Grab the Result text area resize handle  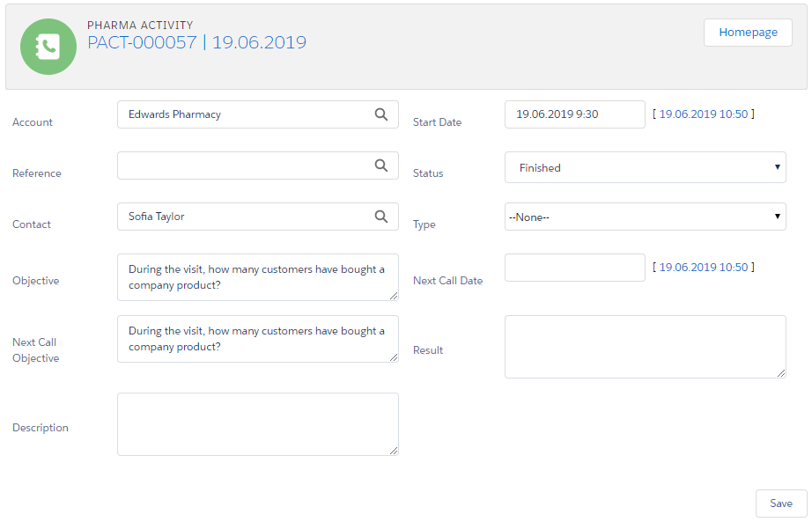781,373
